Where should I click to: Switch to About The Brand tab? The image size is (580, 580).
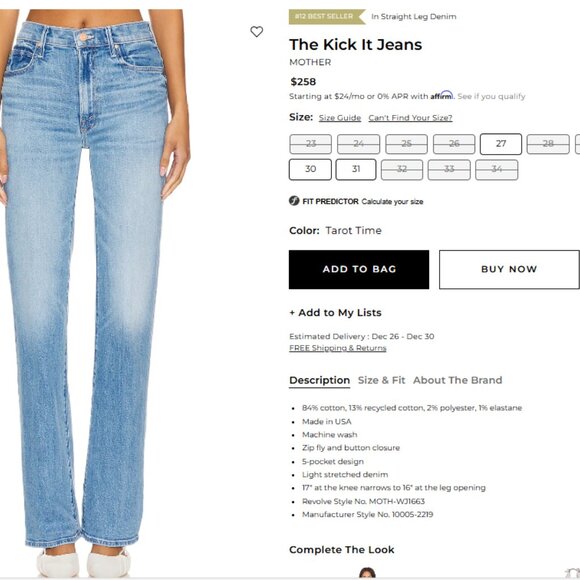click(x=458, y=380)
